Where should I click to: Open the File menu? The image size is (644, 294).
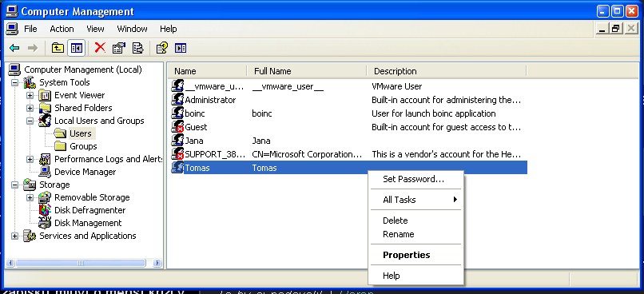(30, 29)
